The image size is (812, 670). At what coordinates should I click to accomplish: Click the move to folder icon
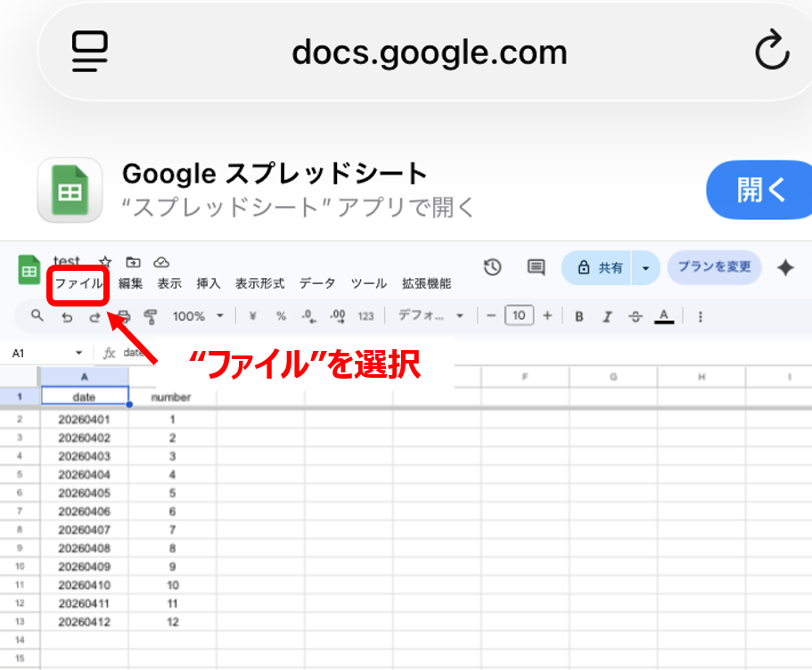tap(133, 262)
